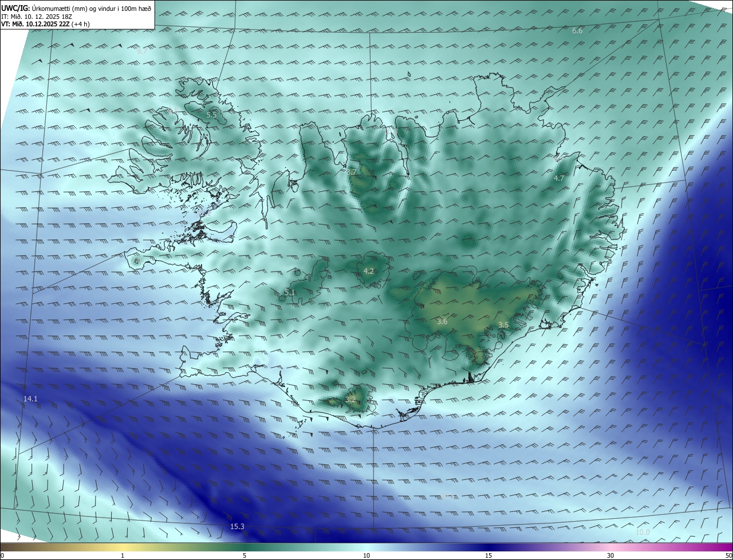Click the 10.0 value over the ocean
This screenshot has height=560, width=733.
point(643,533)
